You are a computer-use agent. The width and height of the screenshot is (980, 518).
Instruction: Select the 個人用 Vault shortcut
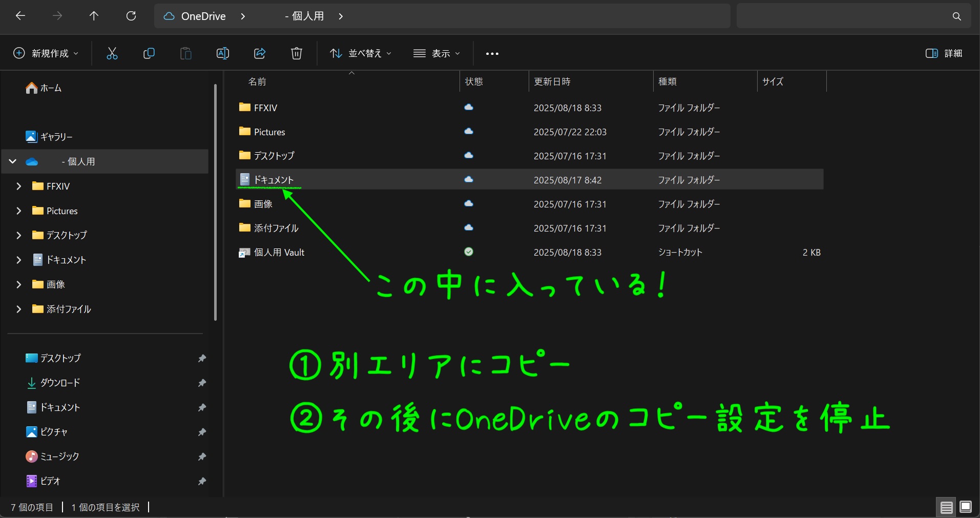[530, 252]
